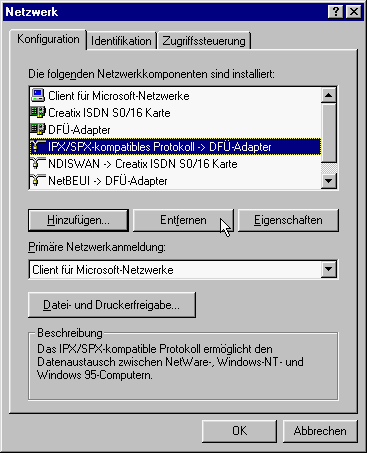
Task: Click the NDISWAN protocol icon
Action: click(x=38, y=164)
